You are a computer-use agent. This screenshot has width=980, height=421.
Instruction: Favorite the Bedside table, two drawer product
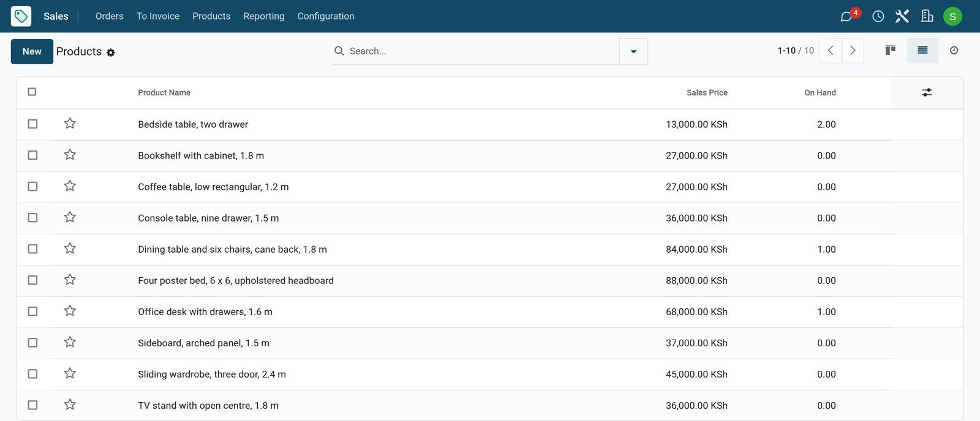click(x=70, y=124)
